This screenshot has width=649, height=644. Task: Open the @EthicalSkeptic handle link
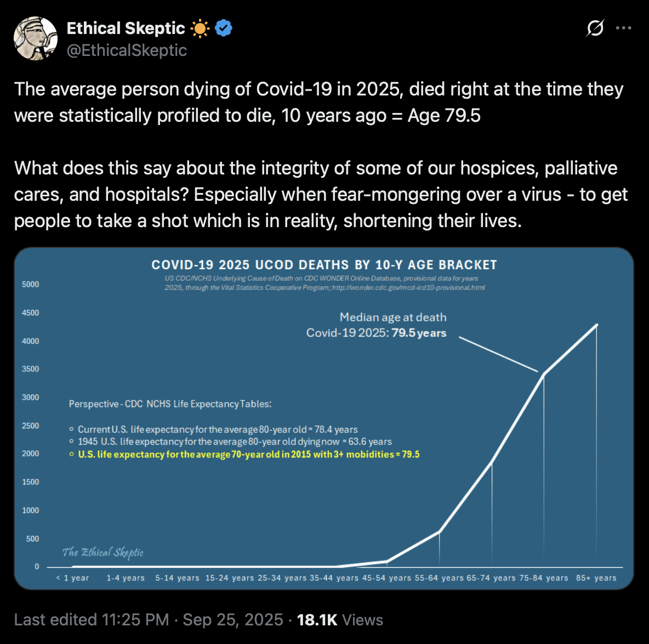pos(127,50)
